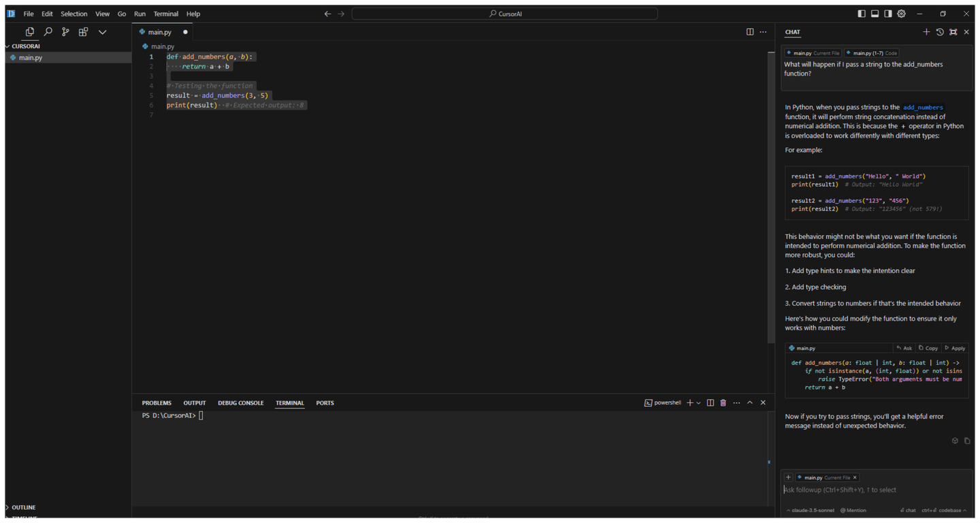Close the terminal panel with the X

tap(763, 402)
